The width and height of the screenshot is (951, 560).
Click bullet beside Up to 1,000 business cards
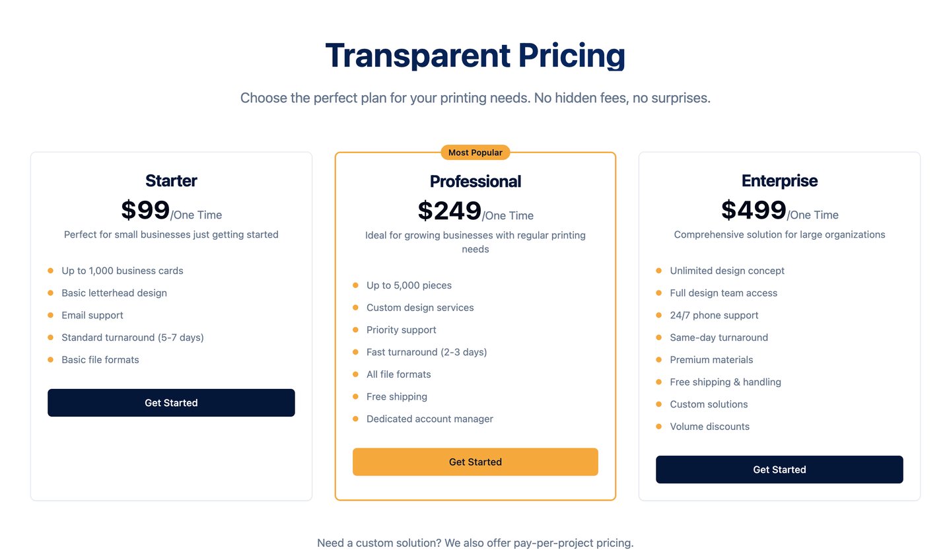(x=50, y=271)
